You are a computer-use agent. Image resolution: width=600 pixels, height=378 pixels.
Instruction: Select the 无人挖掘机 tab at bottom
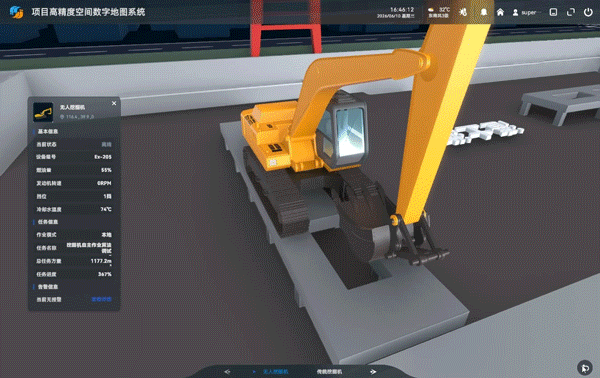point(275,371)
